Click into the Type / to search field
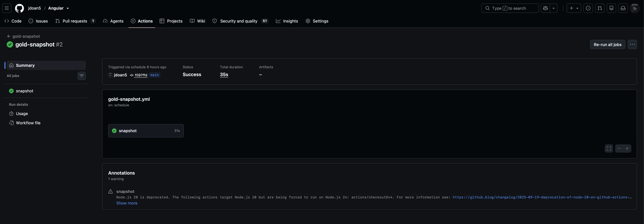 coord(510,8)
